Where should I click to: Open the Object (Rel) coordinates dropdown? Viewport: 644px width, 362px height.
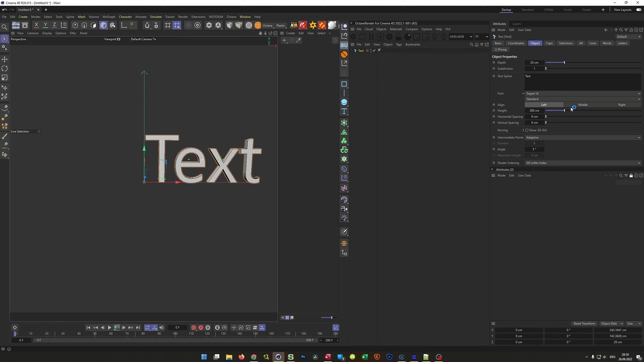pos(611,323)
